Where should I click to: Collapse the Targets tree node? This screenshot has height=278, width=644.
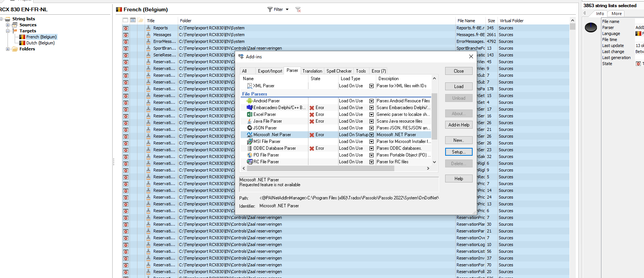(8, 31)
